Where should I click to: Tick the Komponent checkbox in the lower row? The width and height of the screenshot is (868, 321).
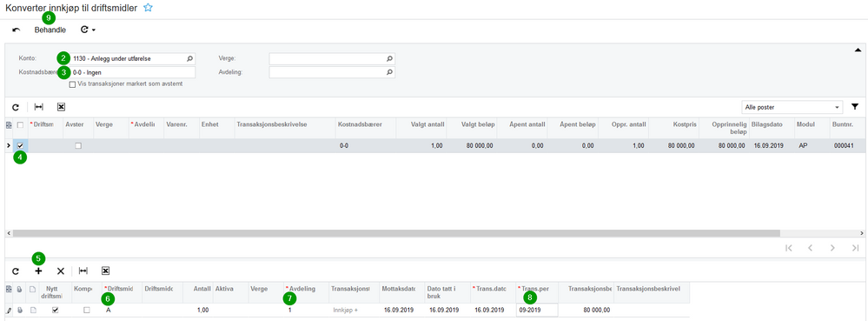(x=86, y=311)
